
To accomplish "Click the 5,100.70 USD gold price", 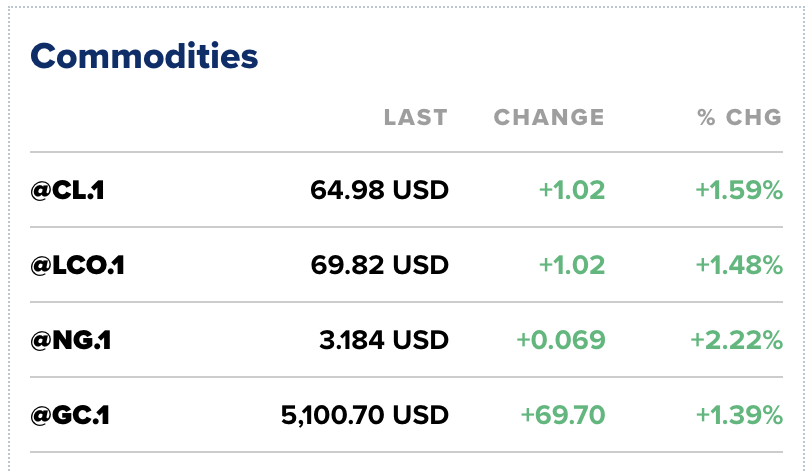I will 365,415.
